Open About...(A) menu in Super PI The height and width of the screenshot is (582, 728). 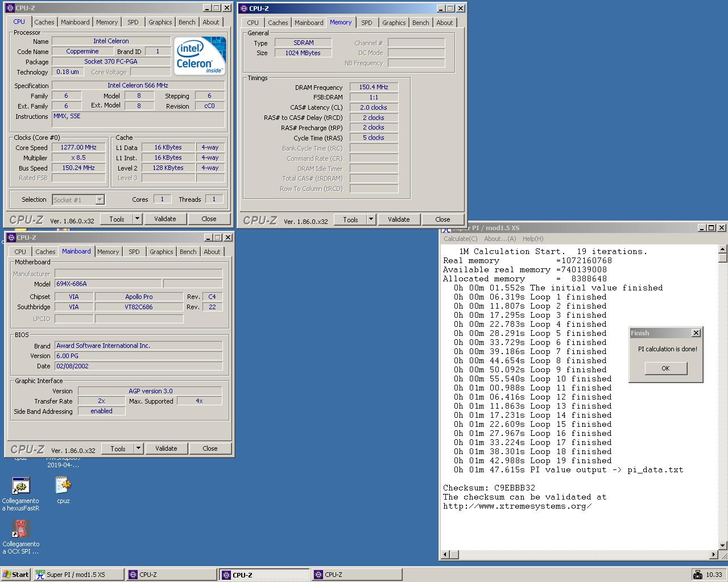500,239
